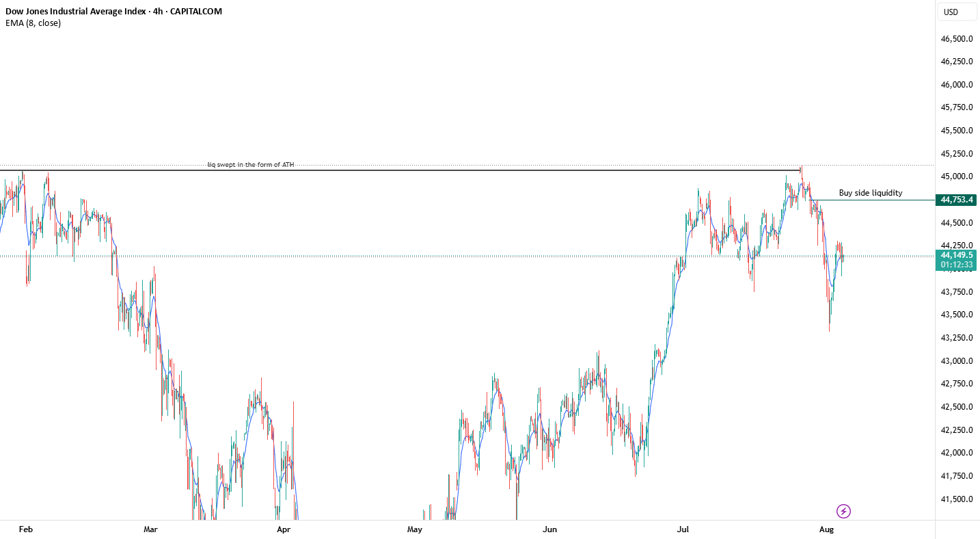The height and width of the screenshot is (539, 980).
Task: Click the 44,753.4 price tag on axis
Action: click(957, 200)
